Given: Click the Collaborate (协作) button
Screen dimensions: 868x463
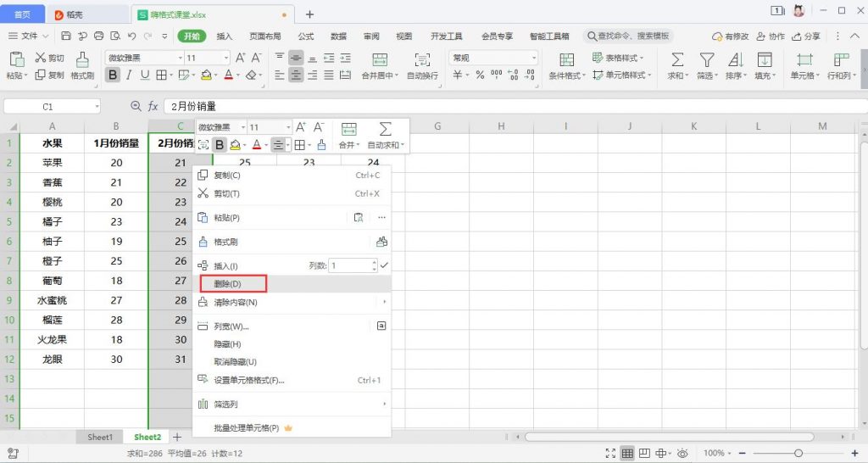Looking at the screenshot, I should 771,36.
